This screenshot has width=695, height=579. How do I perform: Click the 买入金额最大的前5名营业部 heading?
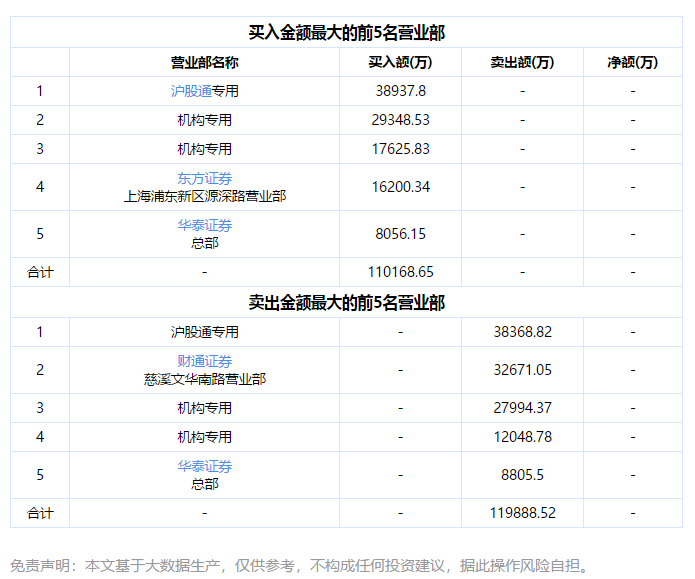point(347,33)
